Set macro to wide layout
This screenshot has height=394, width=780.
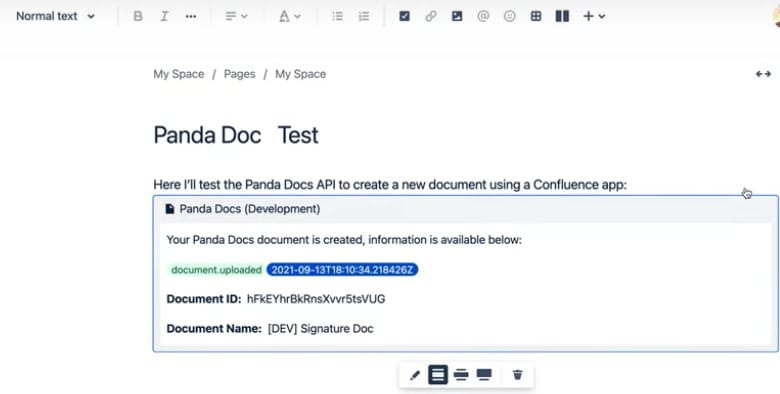point(461,375)
